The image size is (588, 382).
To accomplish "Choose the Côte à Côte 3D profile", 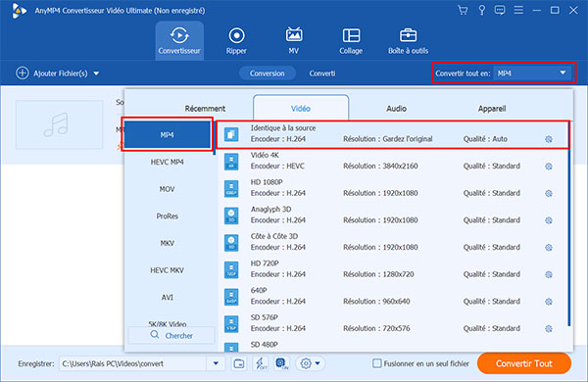I will pos(393,243).
